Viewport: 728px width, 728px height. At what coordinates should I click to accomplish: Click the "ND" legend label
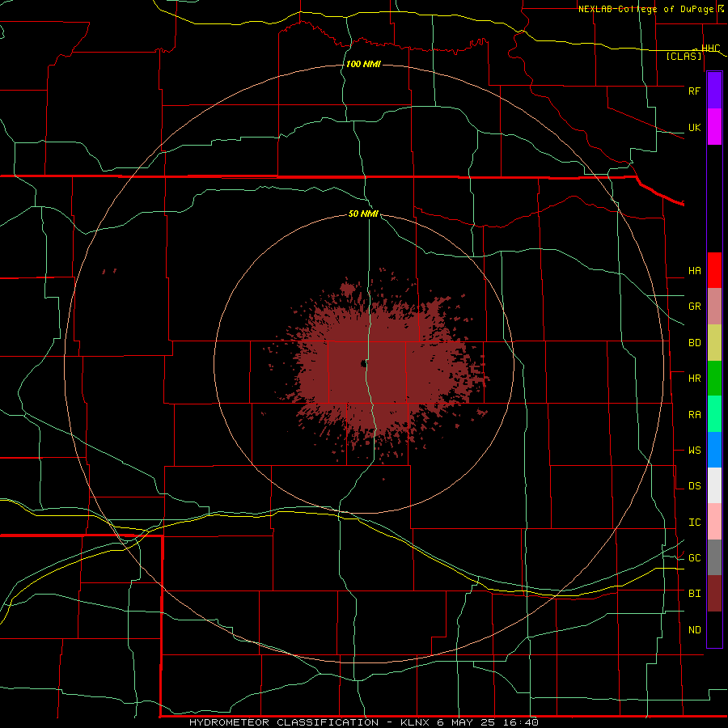(694, 629)
